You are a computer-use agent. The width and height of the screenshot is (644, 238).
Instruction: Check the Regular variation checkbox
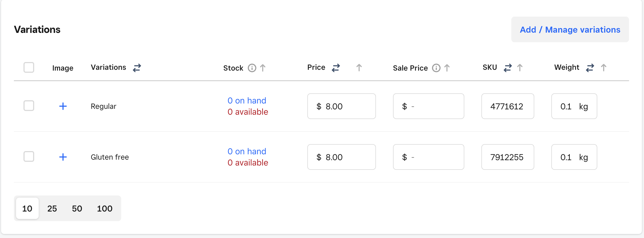[x=29, y=106]
